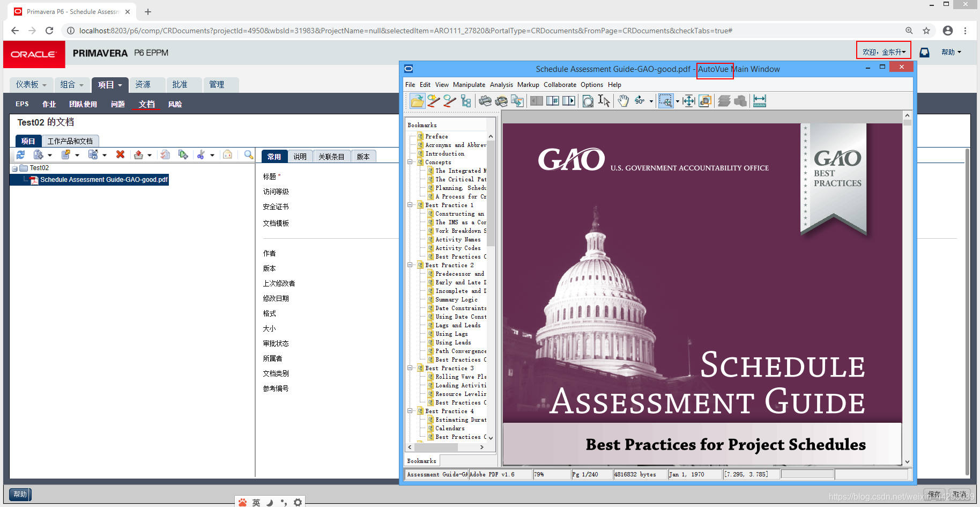Open the scissors cut dropdown arrow
This screenshot has width=980, height=507.
pyautogui.click(x=212, y=155)
